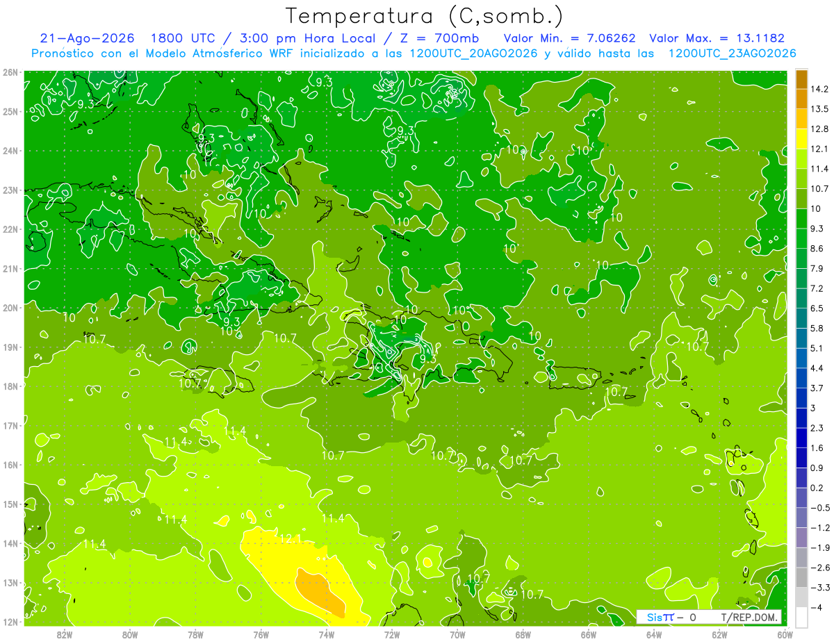Click the '72W' longitude axis label
Viewport: 834px width, 644px height.
tap(392, 634)
